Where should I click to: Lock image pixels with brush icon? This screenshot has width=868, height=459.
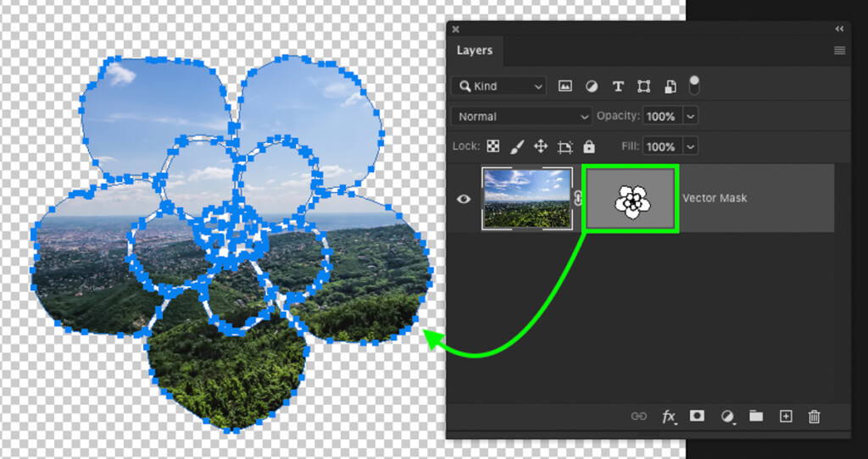click(x=516, y=147)
